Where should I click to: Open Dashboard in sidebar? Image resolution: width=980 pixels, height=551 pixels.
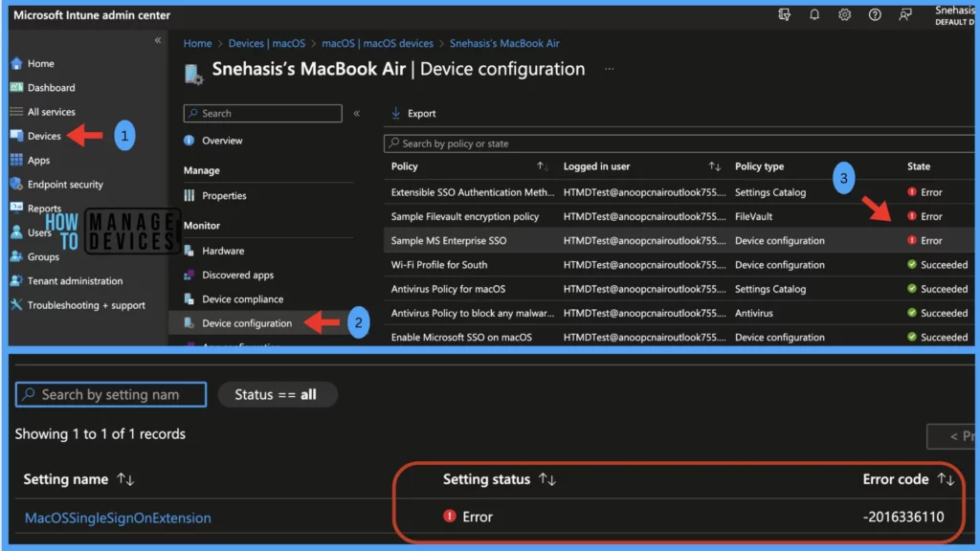[x=51, y=87]
